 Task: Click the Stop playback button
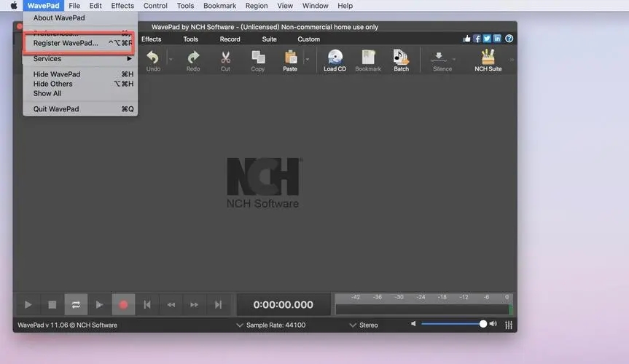click(52, 304)
